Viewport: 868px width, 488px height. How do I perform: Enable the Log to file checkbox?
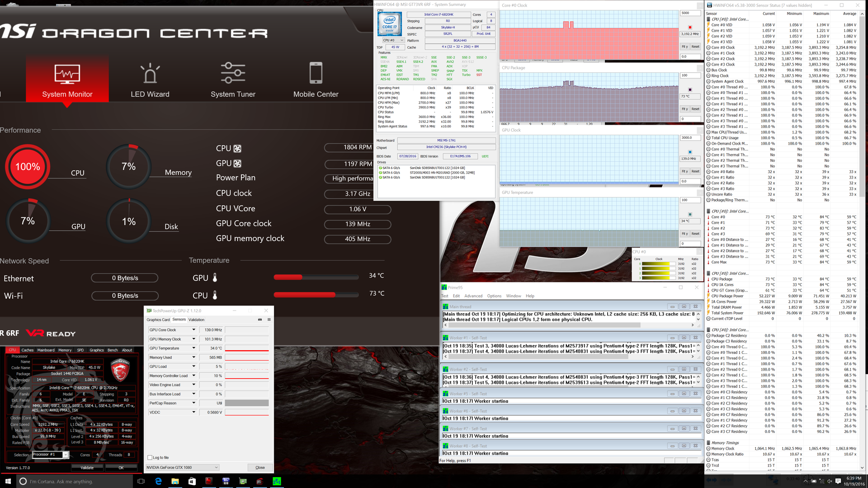click(x=150, y=458)
